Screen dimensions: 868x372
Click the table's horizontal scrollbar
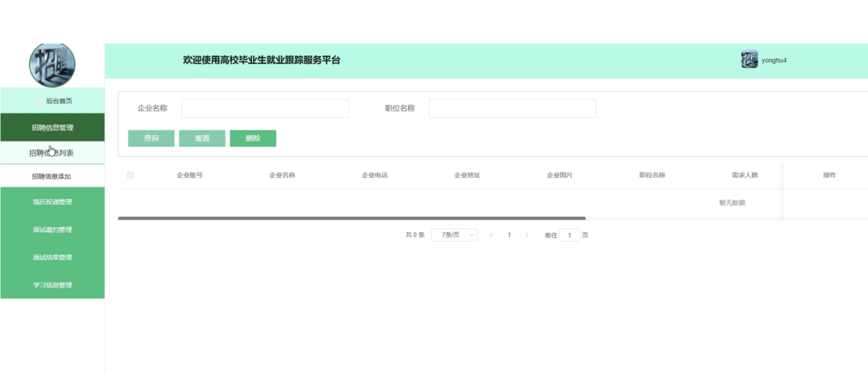[352, 218]
